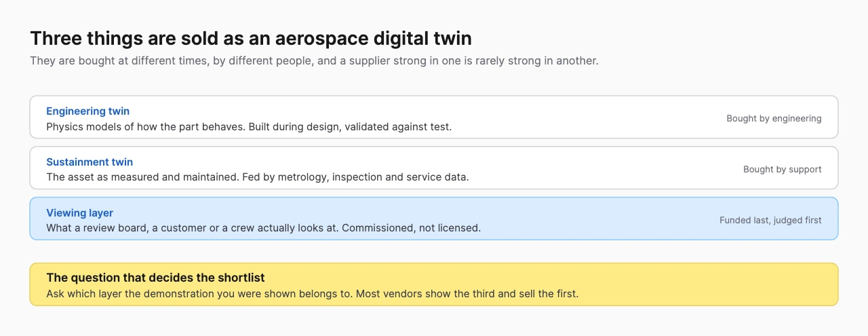Select the highlighted blue Viewing layer card
This screenshot has height=336, width=868.
[434, 219]
